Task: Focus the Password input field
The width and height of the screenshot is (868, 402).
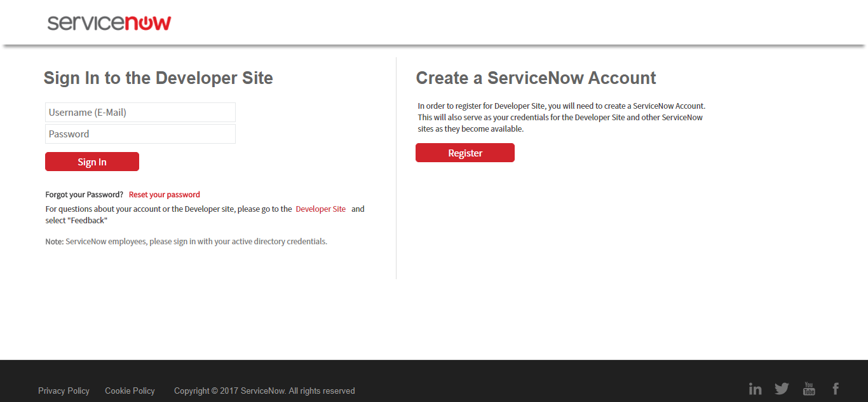Action: click(x=140, y=134)
